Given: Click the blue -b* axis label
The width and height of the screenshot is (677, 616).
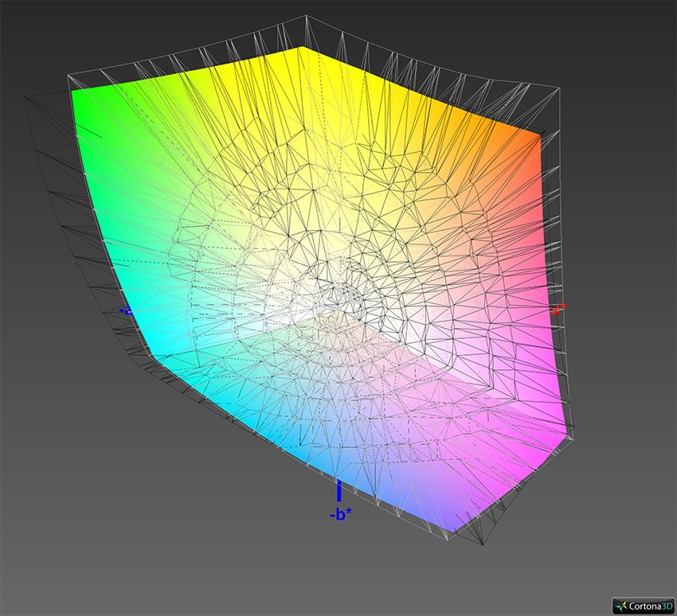Looking at the screenshot, I should (x=341, y=514).
